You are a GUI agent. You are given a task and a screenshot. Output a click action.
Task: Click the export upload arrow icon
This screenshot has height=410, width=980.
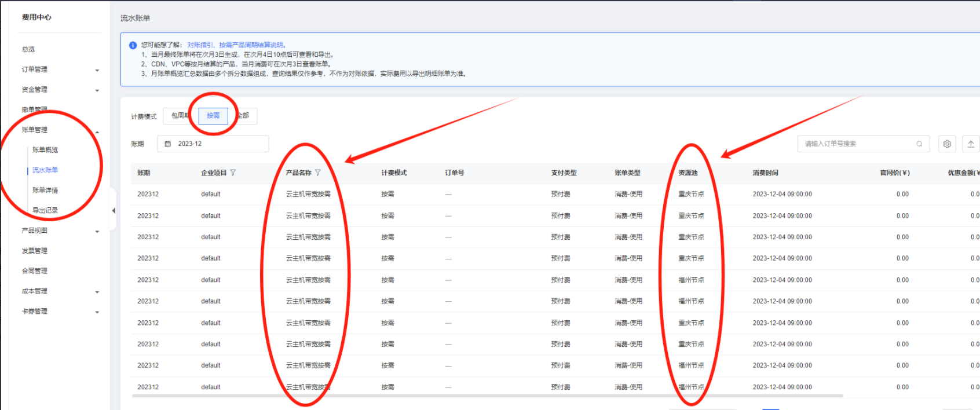coord(971,144)
